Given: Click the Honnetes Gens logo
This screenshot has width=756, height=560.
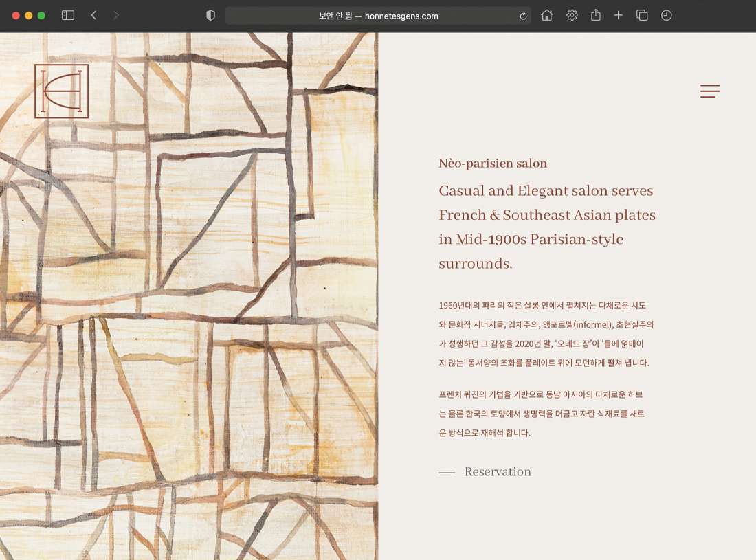Looking at the screenshot, I should click(61, 91).
